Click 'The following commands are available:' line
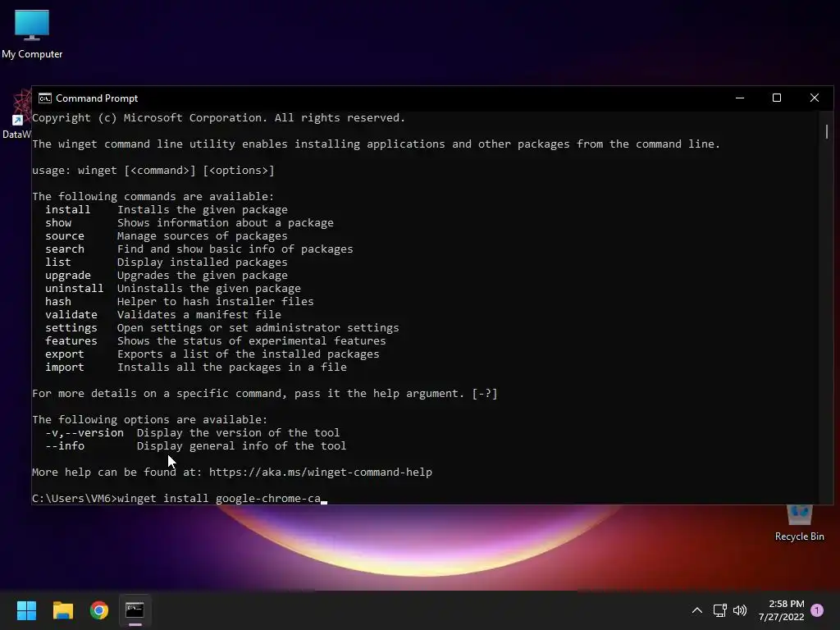 tap(153, 197)
